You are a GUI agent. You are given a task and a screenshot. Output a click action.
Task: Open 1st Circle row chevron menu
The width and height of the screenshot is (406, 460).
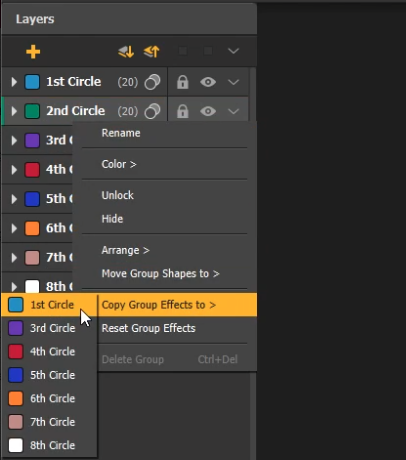pos(233,82)
